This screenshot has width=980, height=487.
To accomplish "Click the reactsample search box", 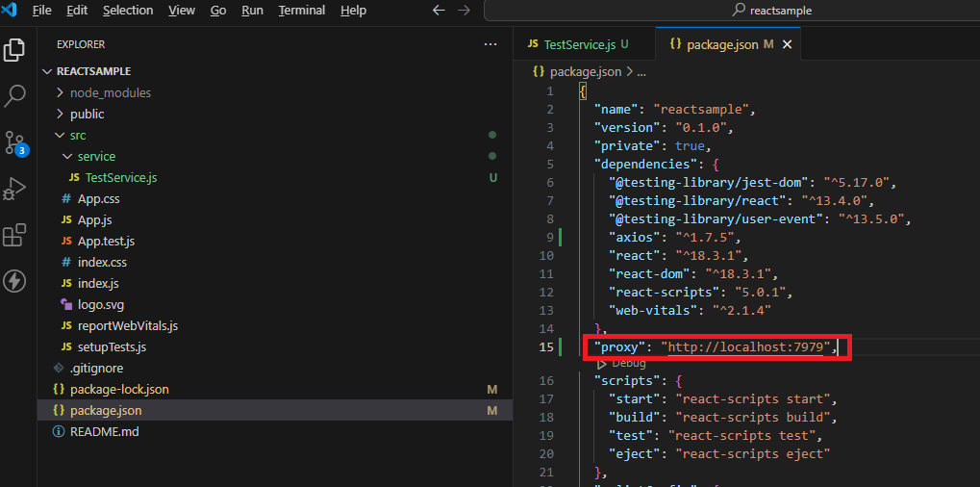I will (731, 11).
